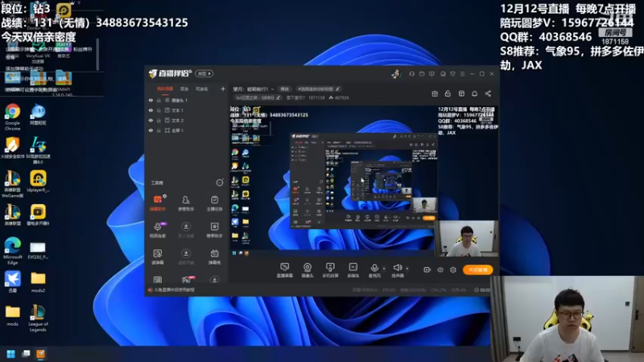This screenshot has width=644, height=362.
Task: Open the skin shirt icon in title bar
Action: (452, 74)
